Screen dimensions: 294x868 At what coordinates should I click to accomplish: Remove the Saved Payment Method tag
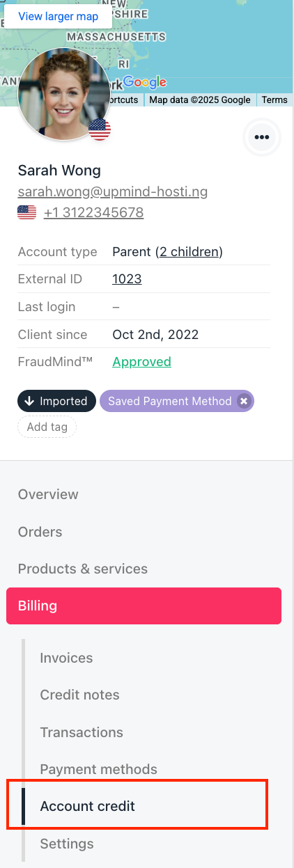tap(243, 401)
